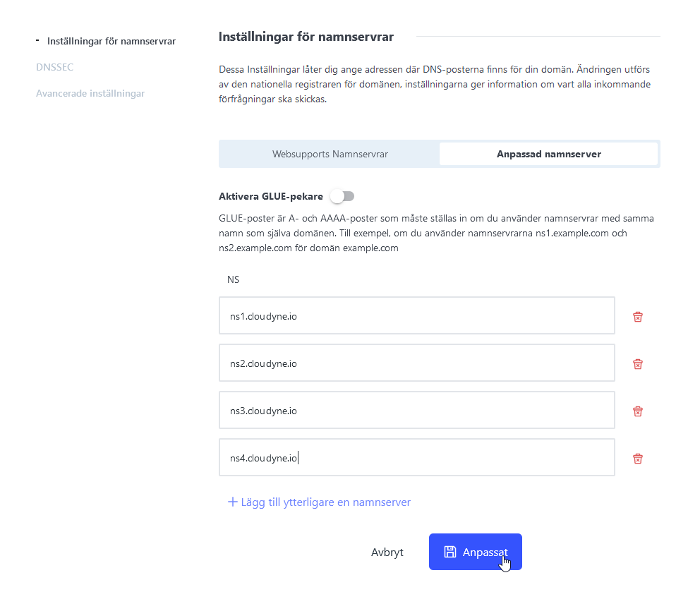Image resolution: width=700 pixels, height=592 pixels.
Task: Click trash icon beside ns2.cloudyne.io
Action: click(x=637, y=364)
